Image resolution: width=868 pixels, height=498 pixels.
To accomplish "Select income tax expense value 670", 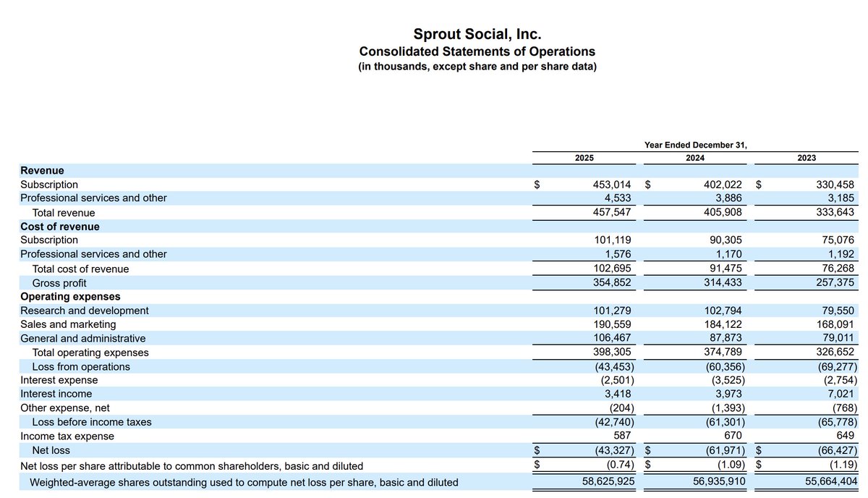I will pos(732,436).
